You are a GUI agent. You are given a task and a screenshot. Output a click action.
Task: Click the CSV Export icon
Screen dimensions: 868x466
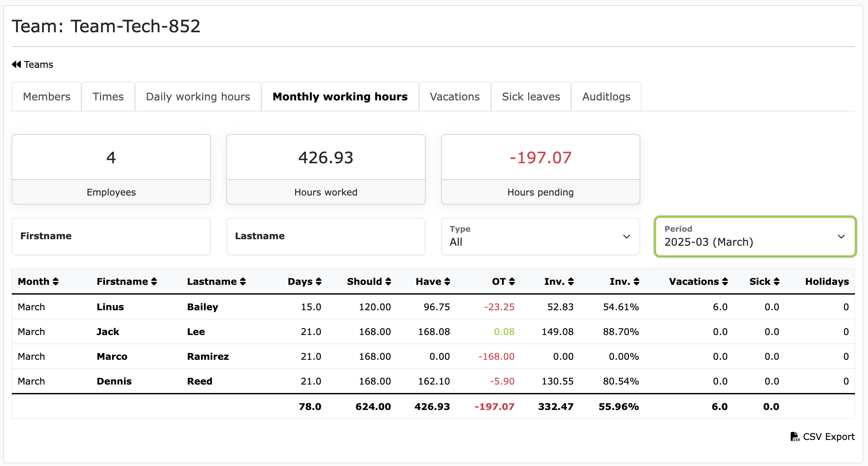click(x=795, y=437)
